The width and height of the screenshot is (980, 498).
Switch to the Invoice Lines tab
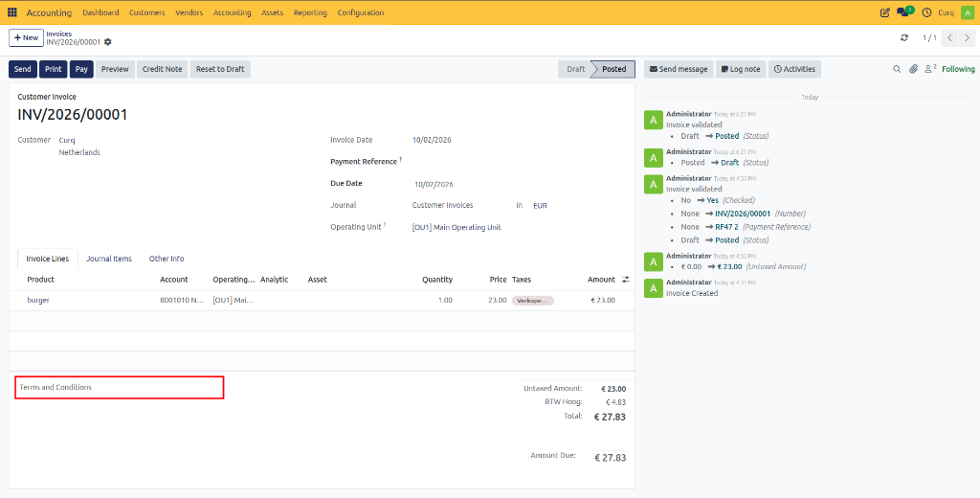point(48,259)
